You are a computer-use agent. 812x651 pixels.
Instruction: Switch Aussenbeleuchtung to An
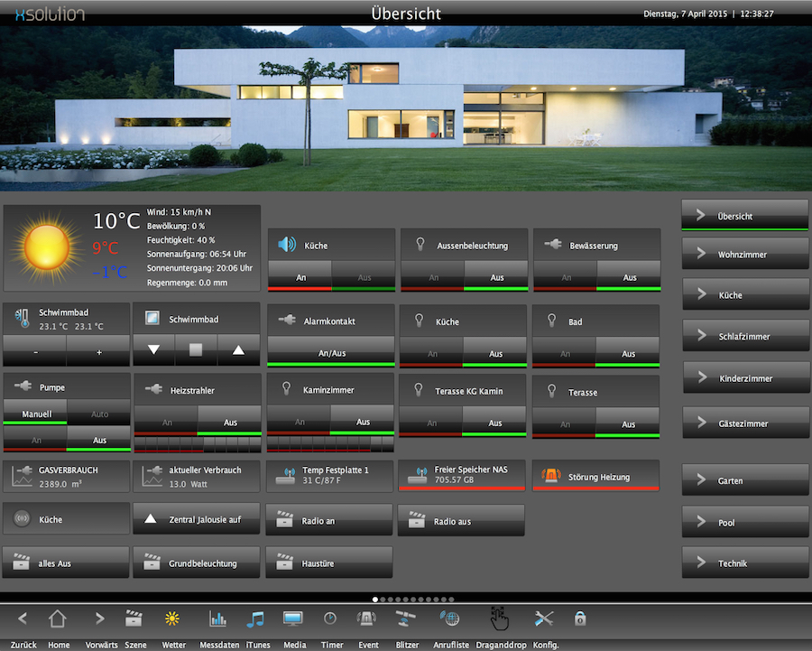coord(432,277)
